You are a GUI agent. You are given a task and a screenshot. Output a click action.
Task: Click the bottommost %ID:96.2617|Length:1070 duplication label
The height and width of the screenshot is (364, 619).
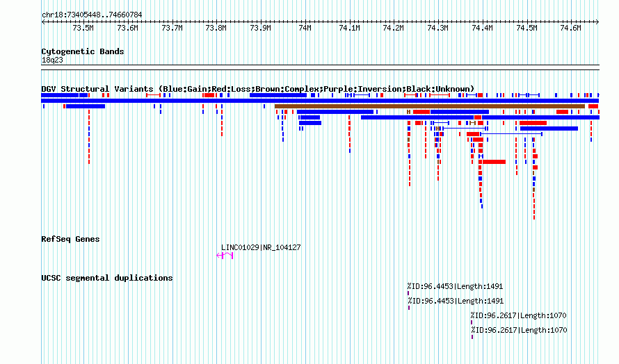pos(519,331)
